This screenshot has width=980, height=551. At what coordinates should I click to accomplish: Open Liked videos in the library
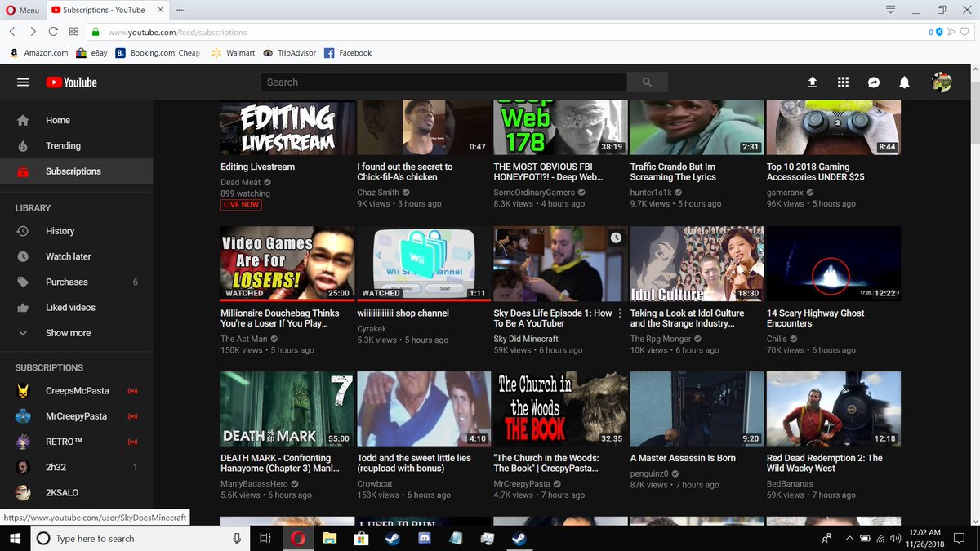pos(76,308)
